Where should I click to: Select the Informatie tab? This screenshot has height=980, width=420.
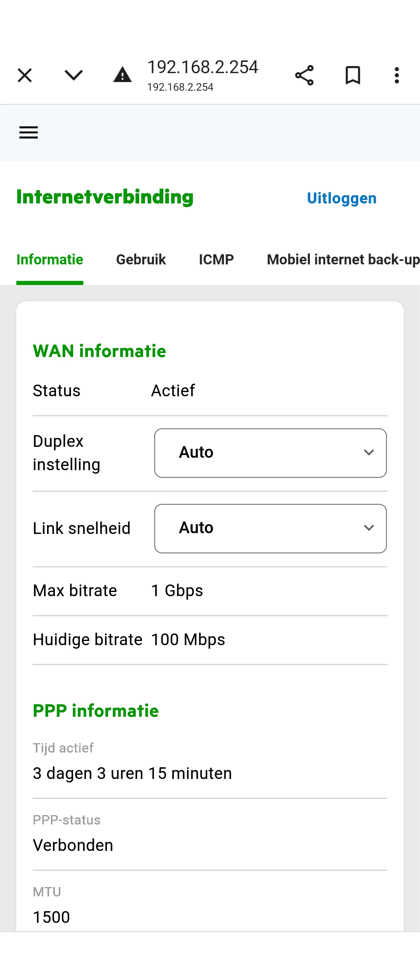coord(50,259)
